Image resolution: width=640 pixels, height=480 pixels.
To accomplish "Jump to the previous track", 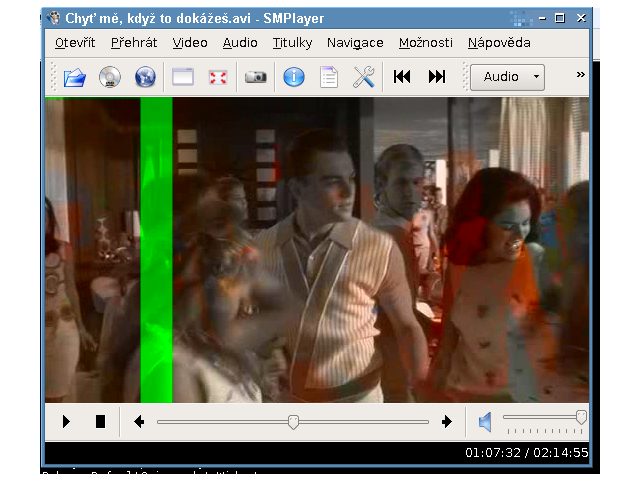I will click(x=402, y=77).
